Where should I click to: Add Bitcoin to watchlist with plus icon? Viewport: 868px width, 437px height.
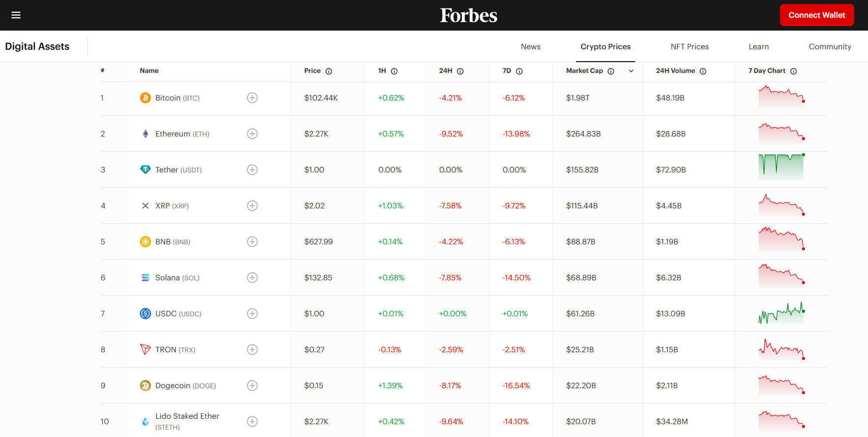(252, 98)
